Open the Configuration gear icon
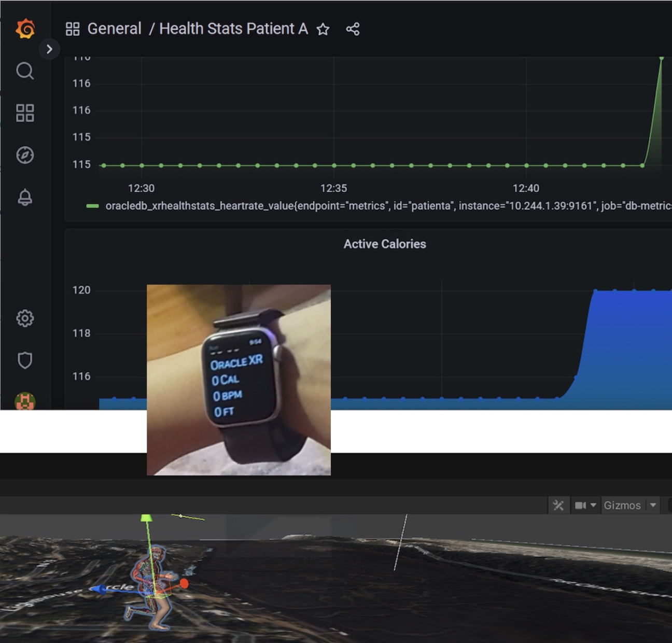672x643 pixels. point(25,318)
